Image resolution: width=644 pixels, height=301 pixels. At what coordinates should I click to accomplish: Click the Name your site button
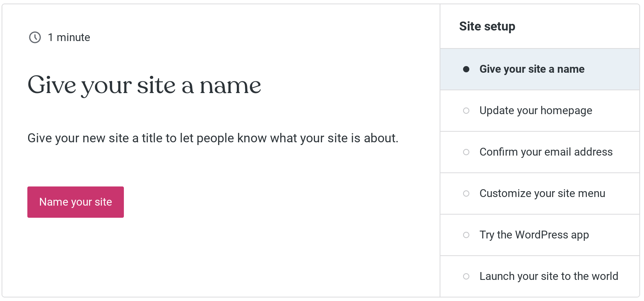tap(75, 202)
